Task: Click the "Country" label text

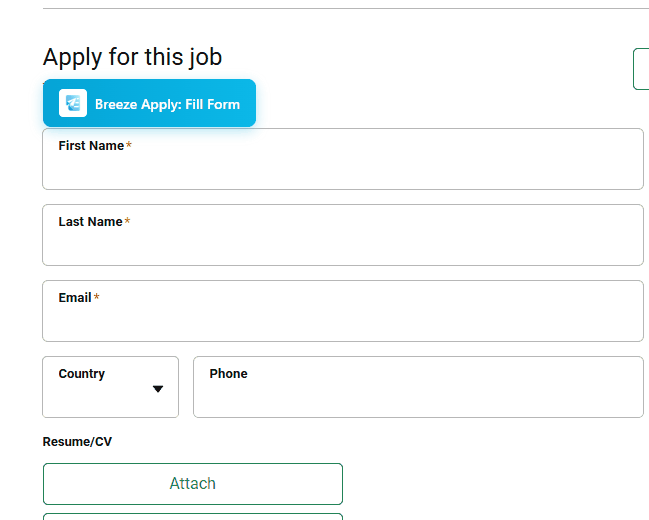Action: (x=82, y=374)
